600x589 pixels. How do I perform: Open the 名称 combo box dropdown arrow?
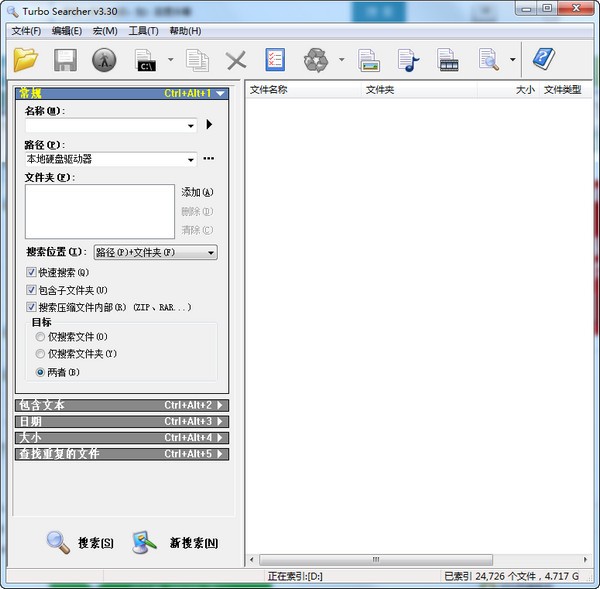(191, 126)
